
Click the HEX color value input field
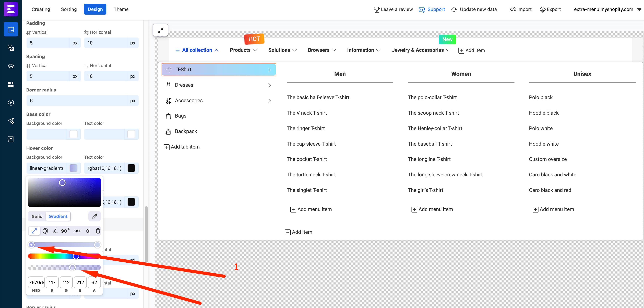pos(36,282)
